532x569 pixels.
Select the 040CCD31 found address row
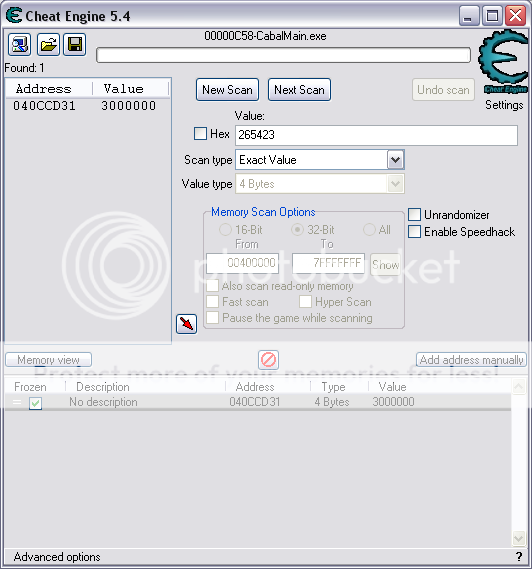pyautogui.click(x=87, y=106)
